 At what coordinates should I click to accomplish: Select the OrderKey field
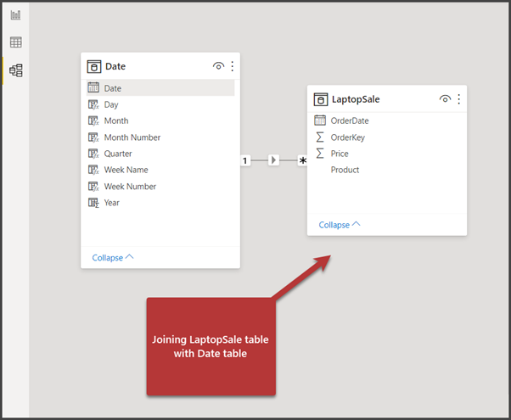(x=387, y=137)
